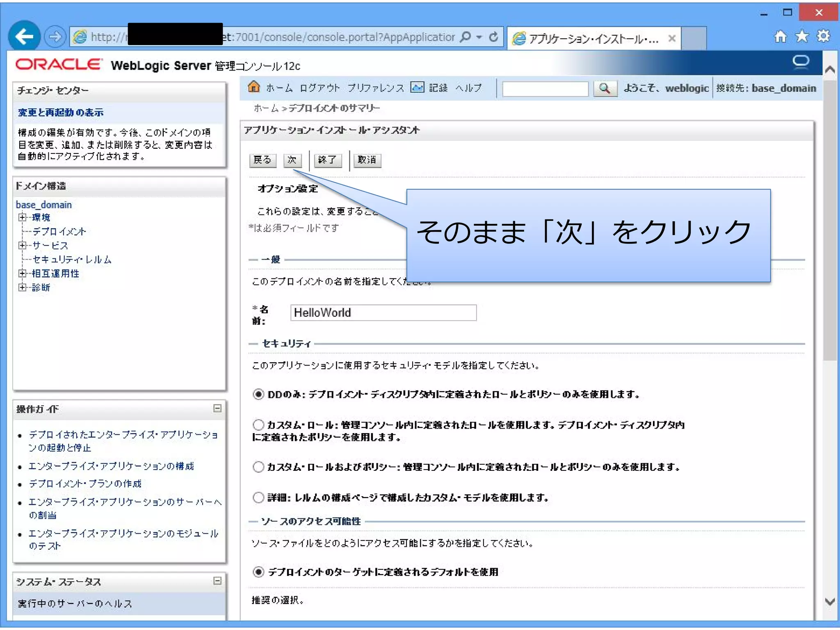840x630 pixels.
Task: Open エンタープライズ・アプリケーションのサーバーへの割当 link
Action: (x=125, y=508)
